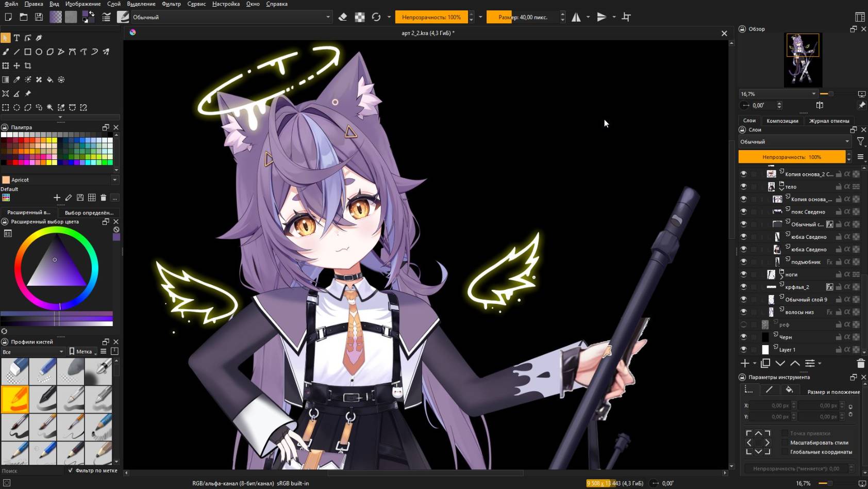Select the Move tool

pyautogui.click(x=16, y=66)
